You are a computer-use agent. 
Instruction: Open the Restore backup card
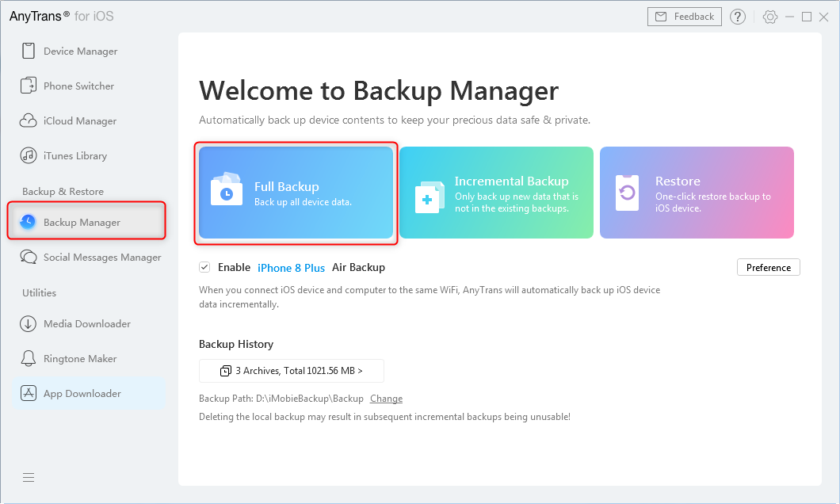click(697, 193)
